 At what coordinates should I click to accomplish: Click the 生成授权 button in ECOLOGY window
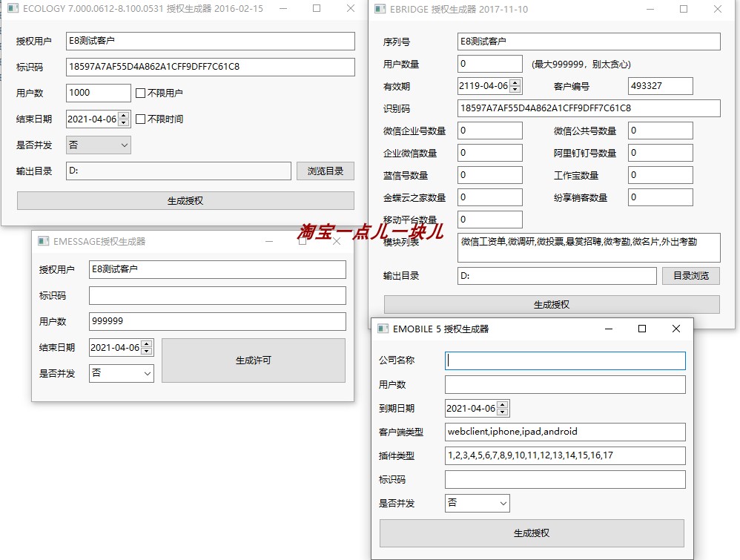coord(185,201)
